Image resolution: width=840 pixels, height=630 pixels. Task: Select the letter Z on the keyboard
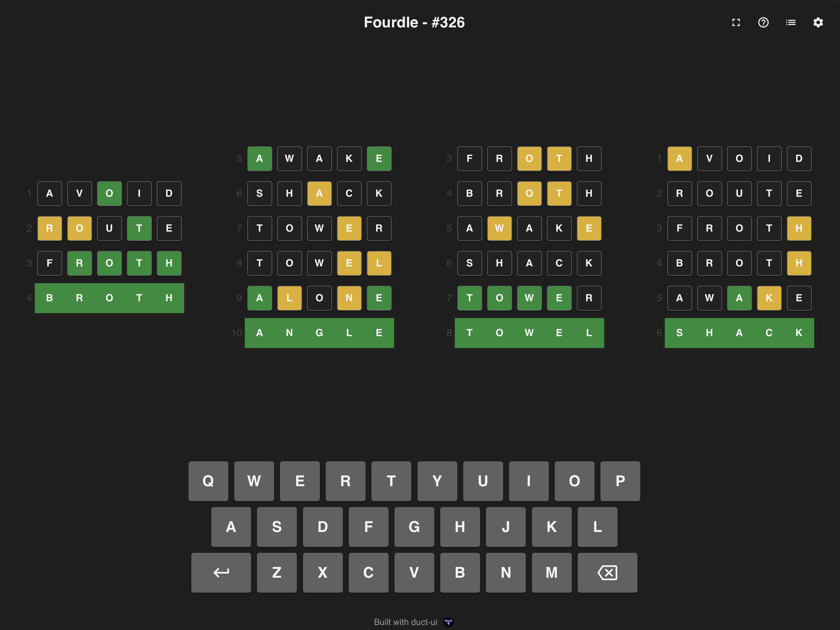(277, 573)
